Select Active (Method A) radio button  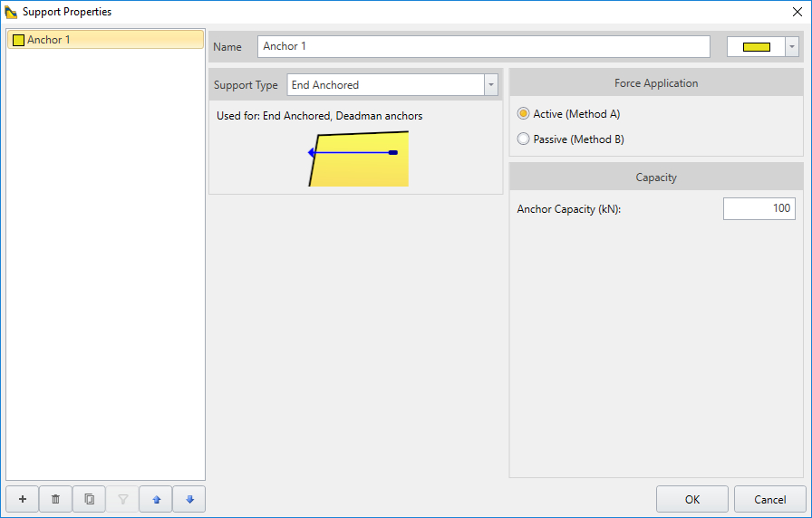[523, 114]
